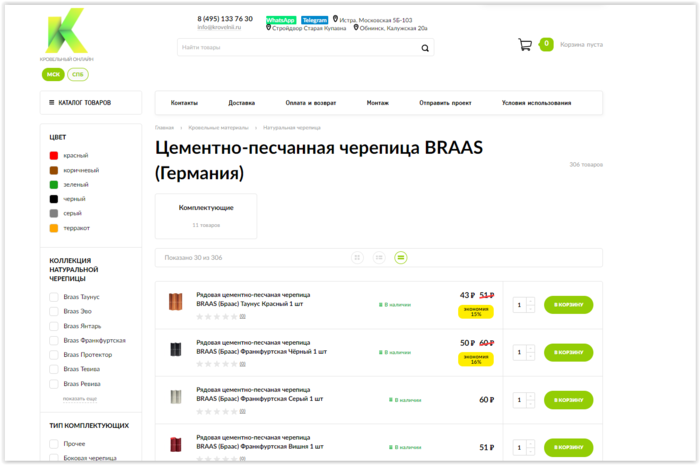
Task: Open thumbnail of Франкфуртская Серый tile
Action: [x=176, y=396]
